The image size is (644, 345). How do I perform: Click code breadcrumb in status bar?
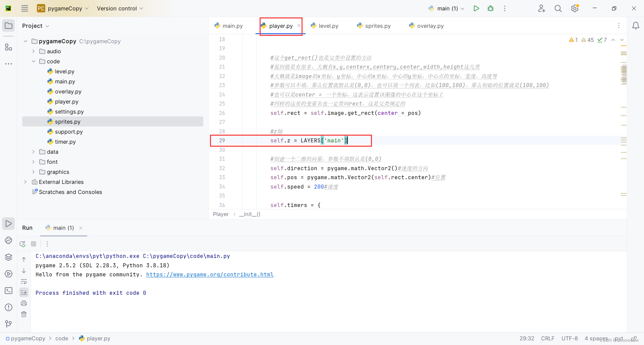[62, 338]
